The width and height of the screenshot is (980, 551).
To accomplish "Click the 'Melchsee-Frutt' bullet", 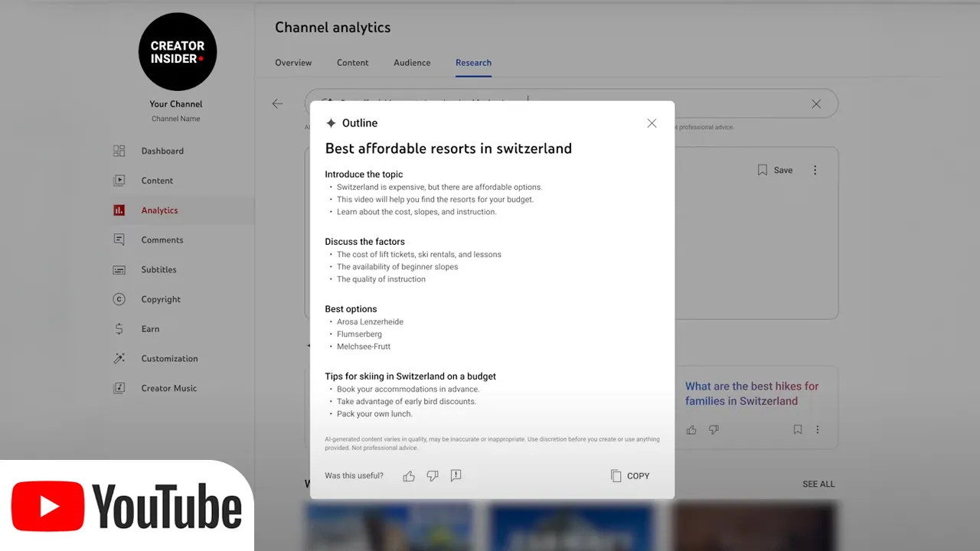I will click(x=364, y=347).
